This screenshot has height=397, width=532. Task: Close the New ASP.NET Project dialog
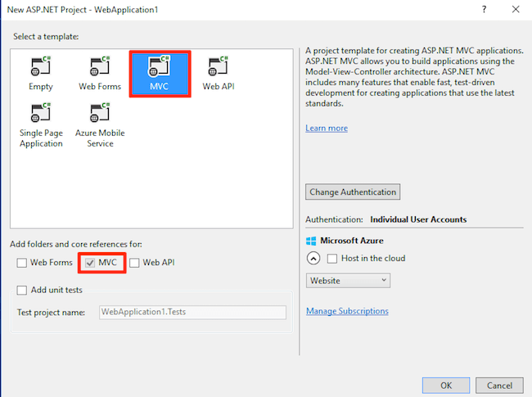(x=516, y=10)
